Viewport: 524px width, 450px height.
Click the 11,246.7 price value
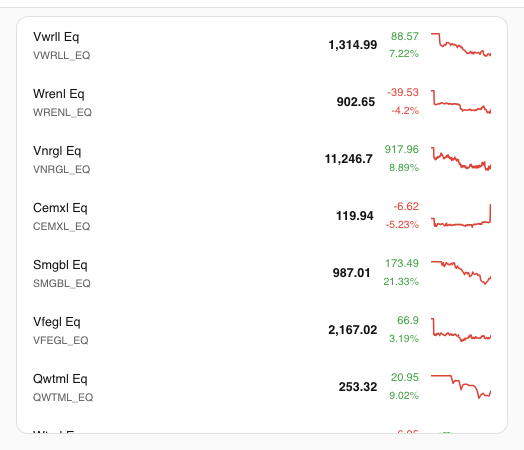point(349,159)
